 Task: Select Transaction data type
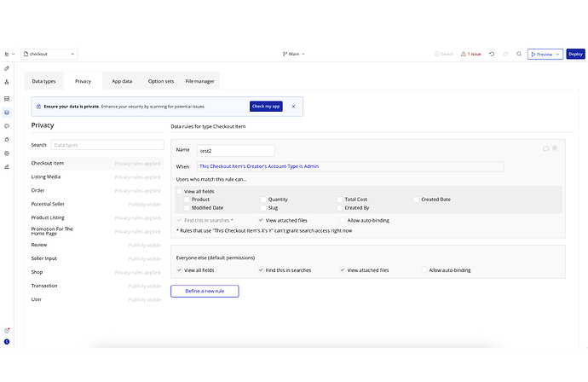(96, 286)
